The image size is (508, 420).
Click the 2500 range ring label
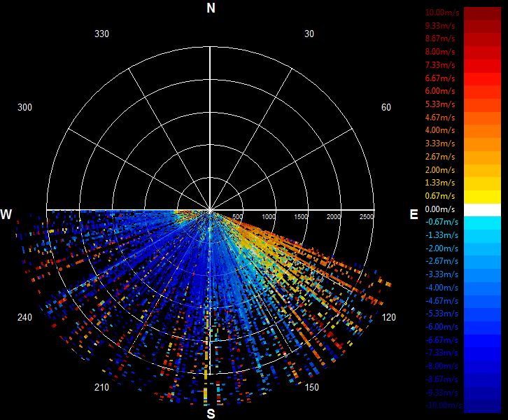click(367, 216)
